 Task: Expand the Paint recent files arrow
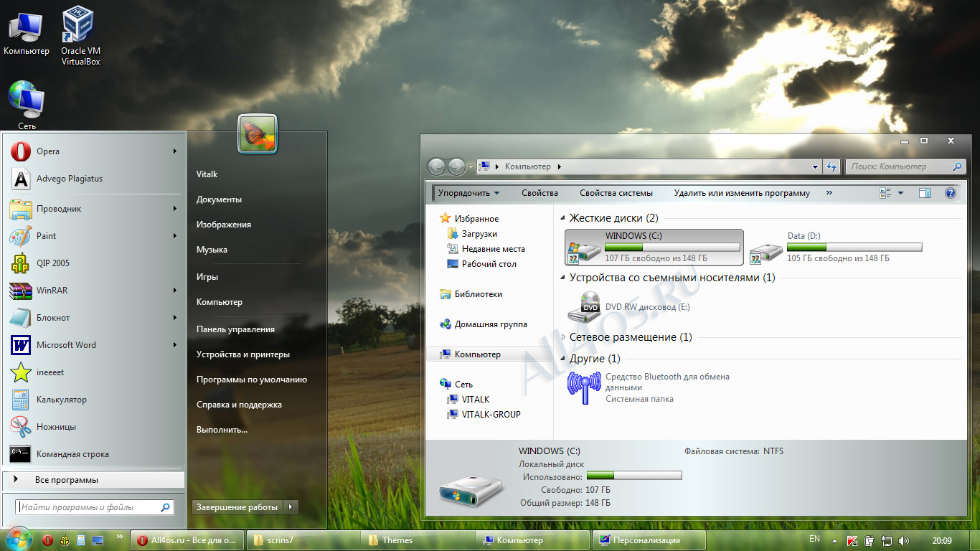tap(175, 236)
